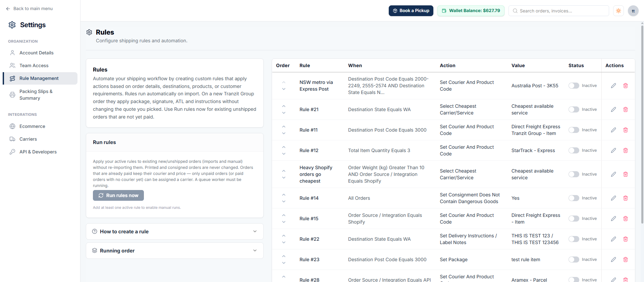Viewport: 644px width, 282px height.
Task: Delete the NSW metro via Express Post rule
Action: [x=626, y=86]
